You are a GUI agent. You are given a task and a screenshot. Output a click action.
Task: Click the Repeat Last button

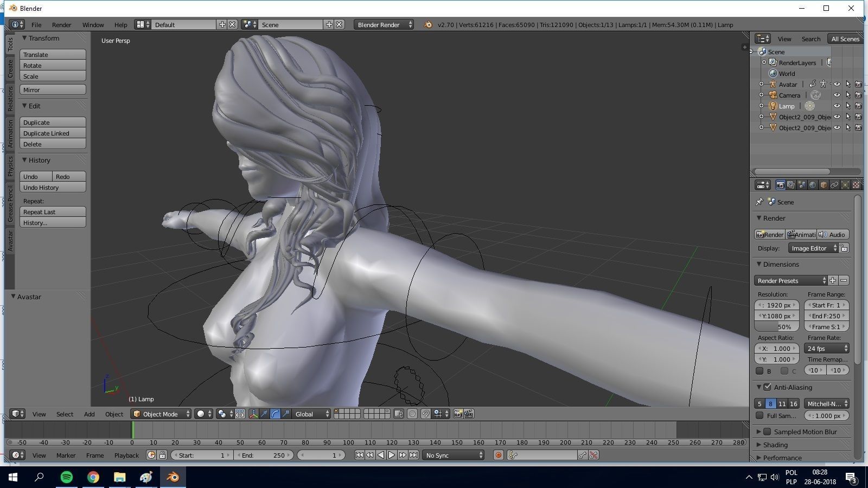pyautogui.click(x=53, y=211)
